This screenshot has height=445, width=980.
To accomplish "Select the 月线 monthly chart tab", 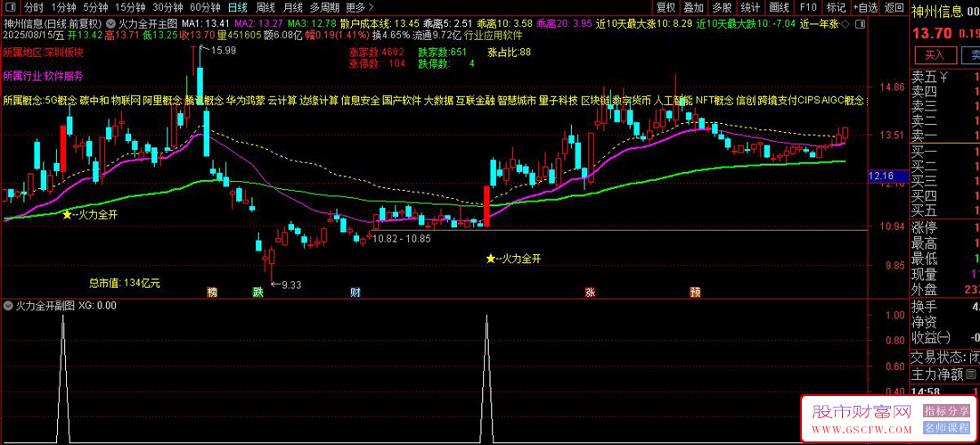I will pos(293,7).
